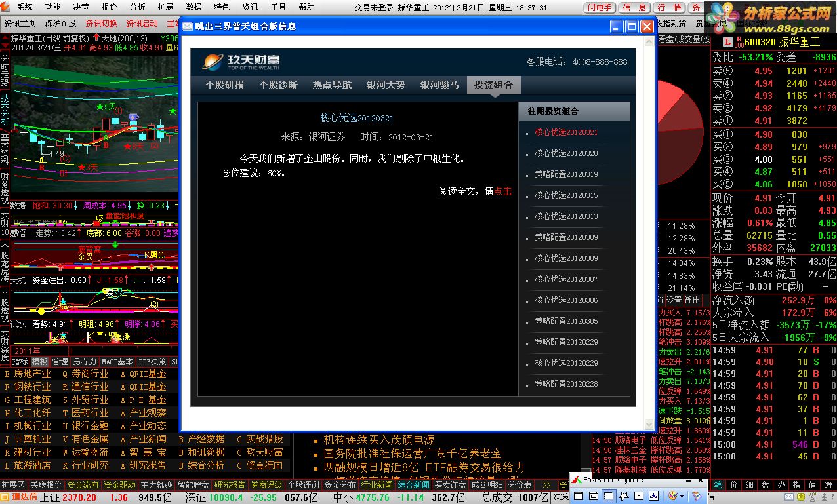This screenshot has width=837, height=504.
Task: Click 资讯启动 in toolbar
Action: (142, 23)
